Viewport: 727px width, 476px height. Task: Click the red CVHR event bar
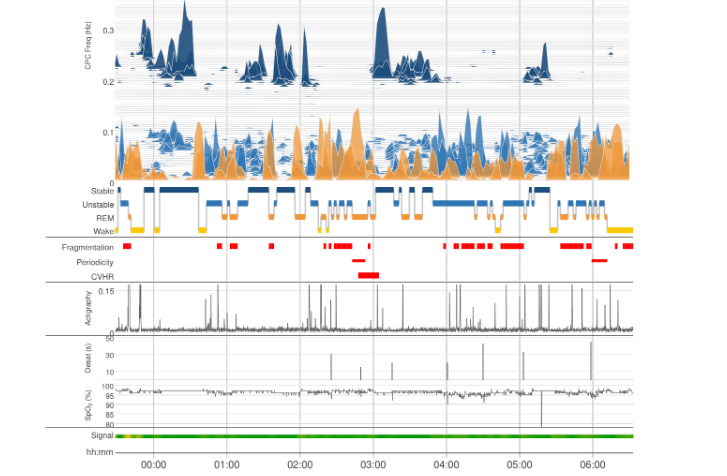[x=368, y=274]
